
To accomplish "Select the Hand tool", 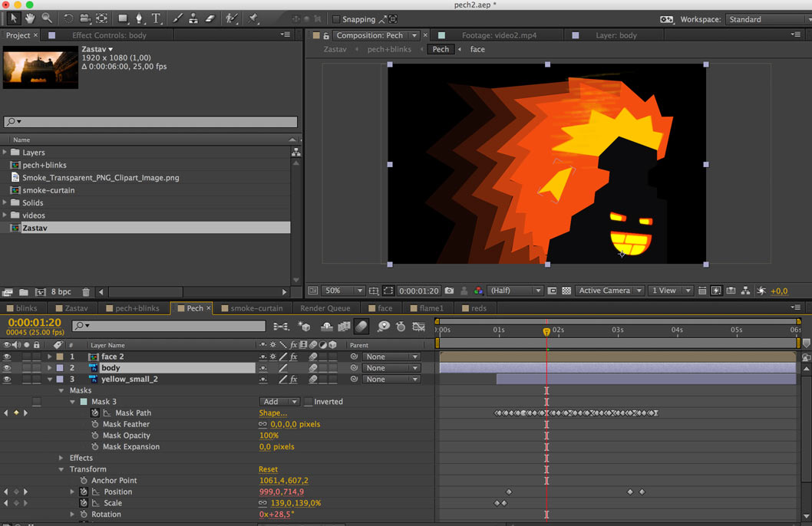I will click(x=31, y=18).
